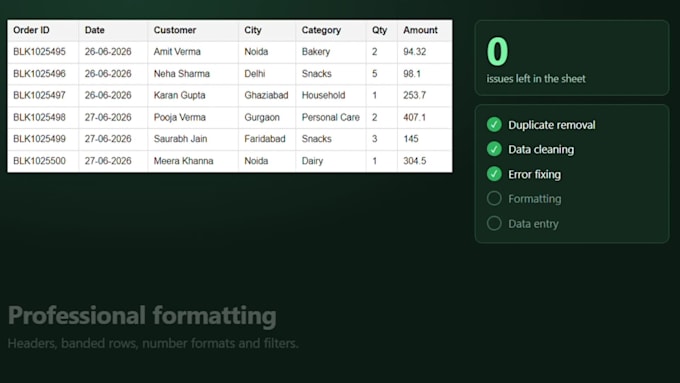Click the Data cleaning green checkmark
The height and width of the screenshot is (383, 680).
(x=494, y=149)
